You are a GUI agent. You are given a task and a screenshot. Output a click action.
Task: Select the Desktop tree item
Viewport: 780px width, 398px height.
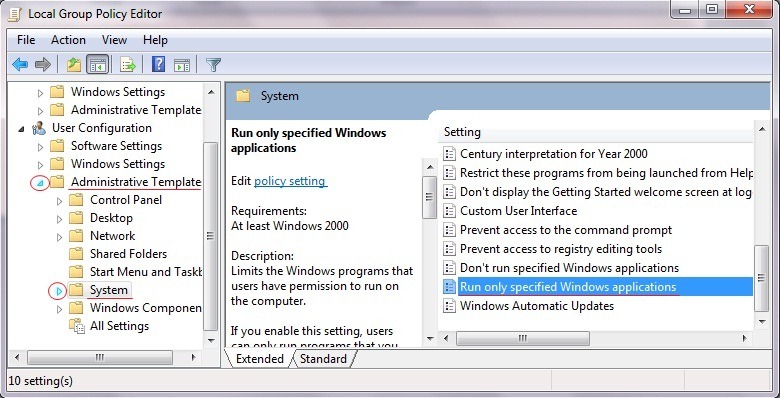pos(111,218)
